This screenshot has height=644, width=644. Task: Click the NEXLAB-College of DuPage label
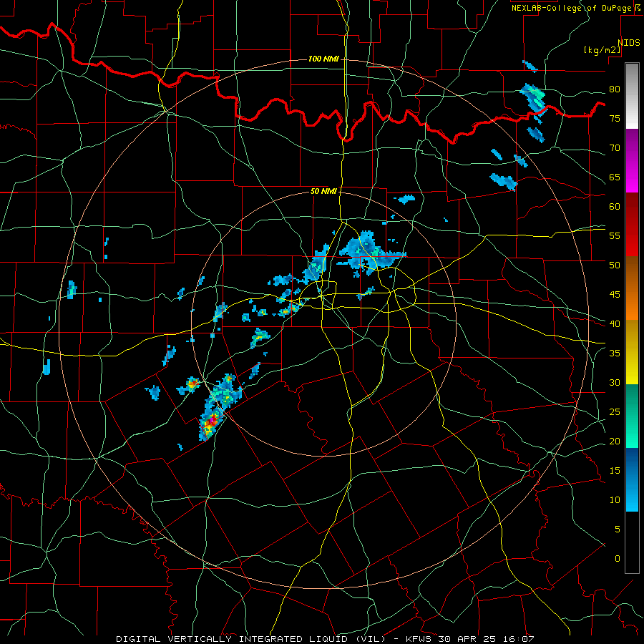(572, 8)
